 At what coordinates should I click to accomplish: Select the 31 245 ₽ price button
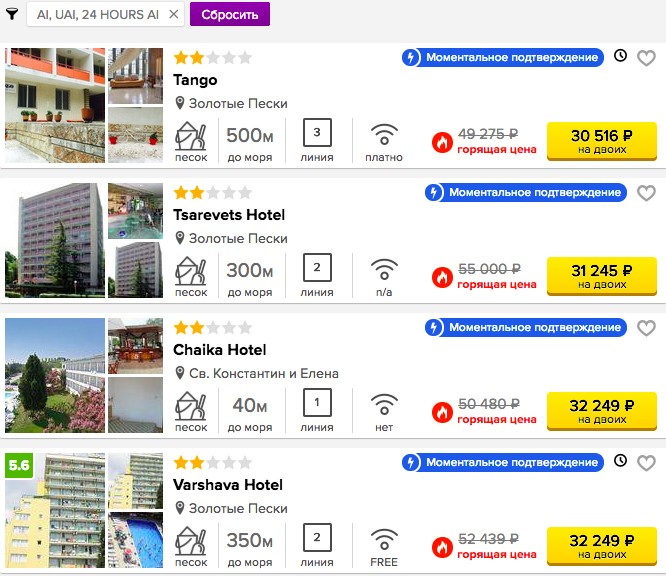point(601,277)
